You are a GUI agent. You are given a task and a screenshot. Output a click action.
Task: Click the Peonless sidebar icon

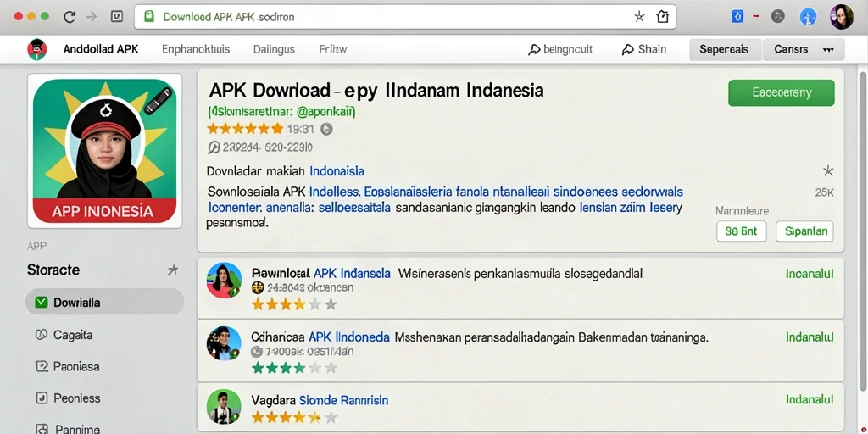(x=42, y=398)
